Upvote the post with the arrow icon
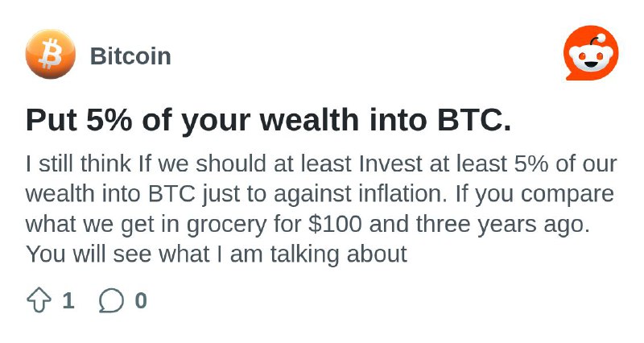Viewport: 644px width, 343px height. [39, 300]
